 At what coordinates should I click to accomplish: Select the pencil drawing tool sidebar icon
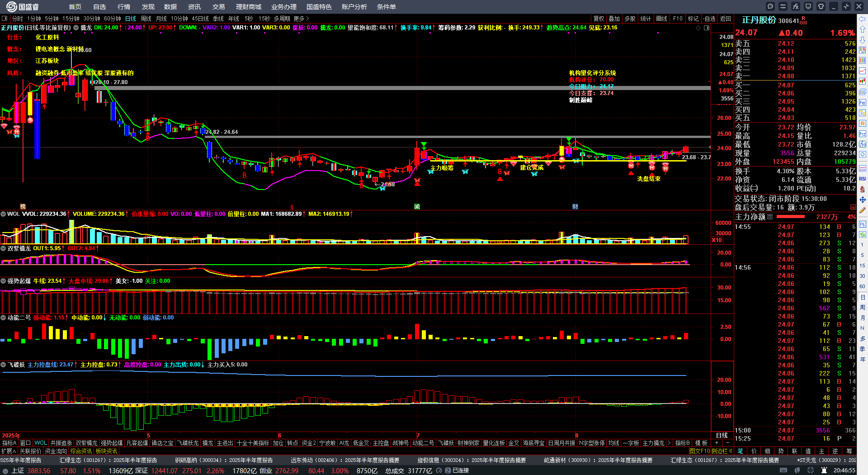coord(863,210)
